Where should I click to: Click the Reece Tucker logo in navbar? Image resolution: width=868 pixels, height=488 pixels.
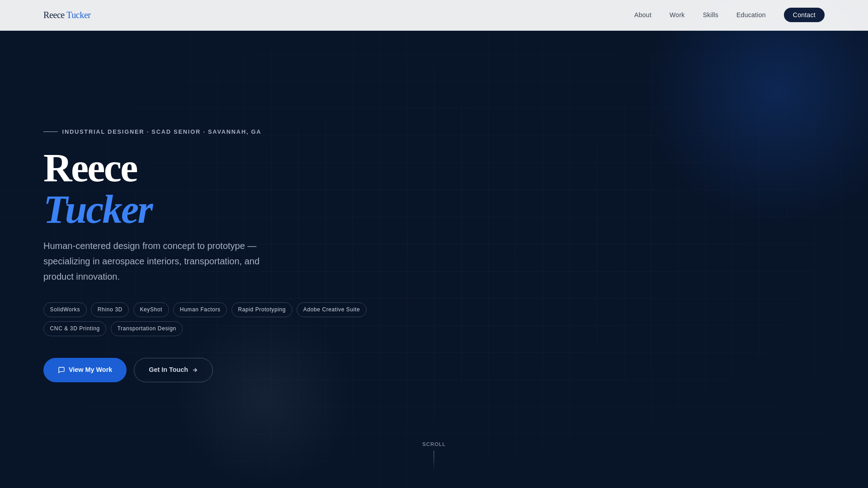[x=67, y=15]
